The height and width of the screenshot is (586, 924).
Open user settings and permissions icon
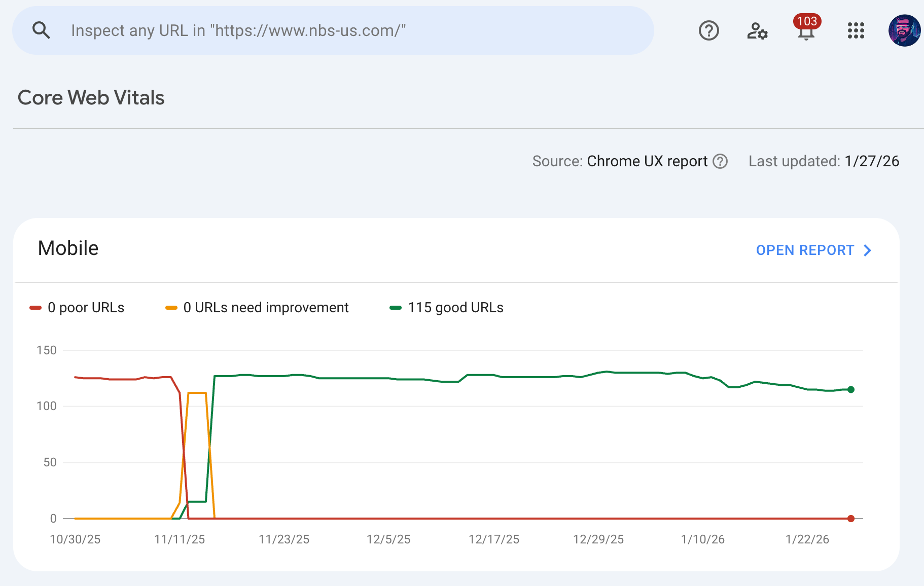(757, 30)
